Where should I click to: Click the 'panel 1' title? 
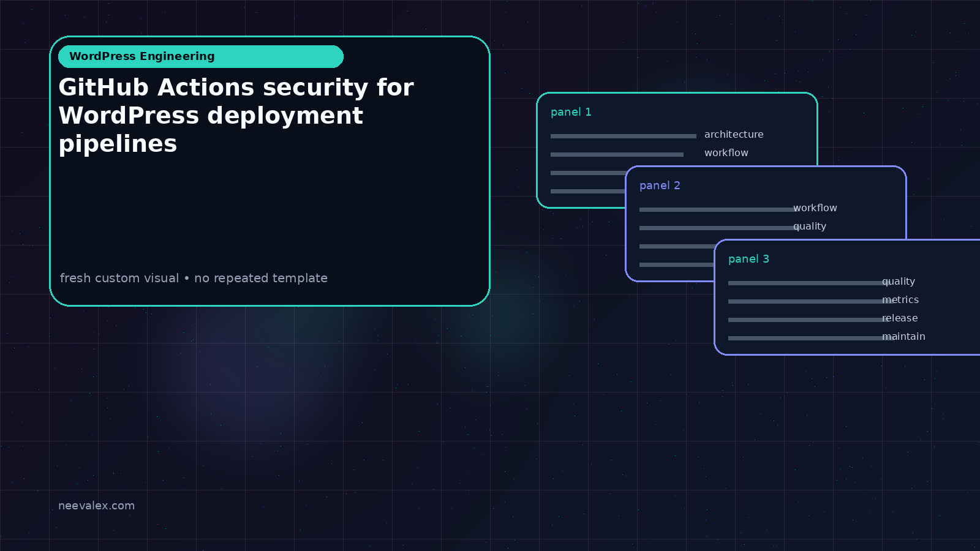[571, 112]
